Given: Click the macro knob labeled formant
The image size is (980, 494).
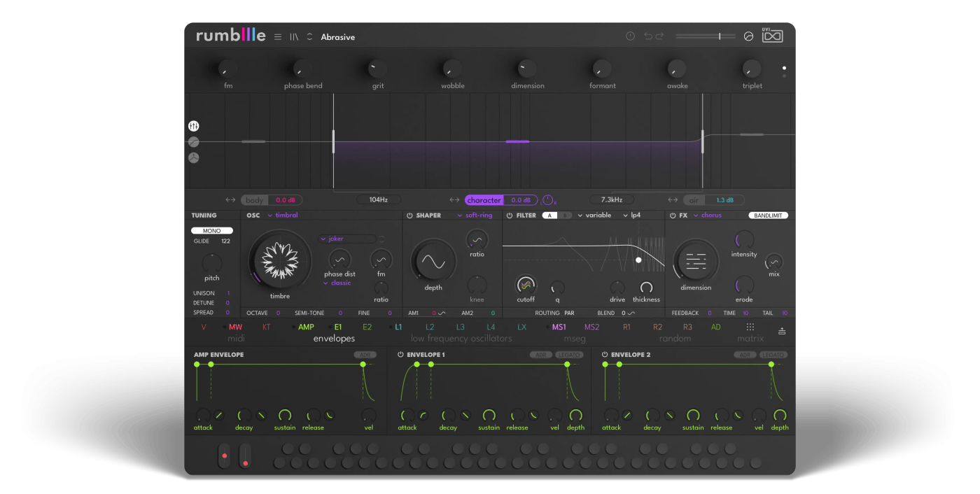Looking at the screenshot, I should pyautogui.click(x=602, y=69).
